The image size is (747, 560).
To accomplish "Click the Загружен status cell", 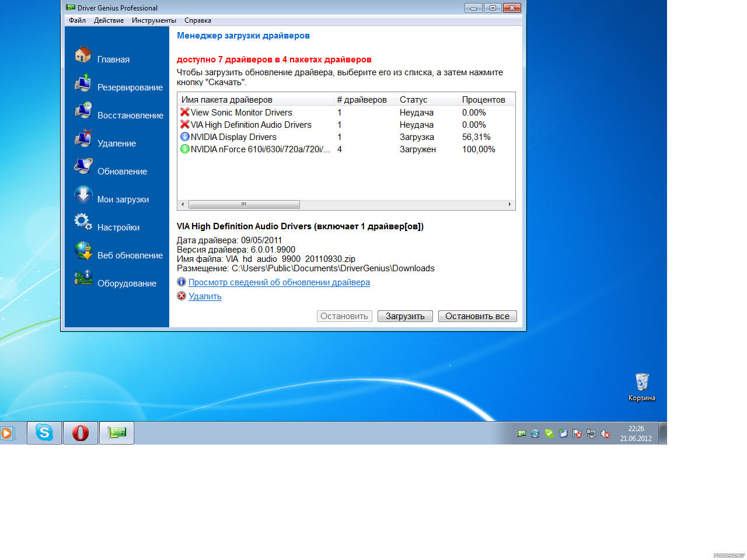I will click(x=417, y=149).
